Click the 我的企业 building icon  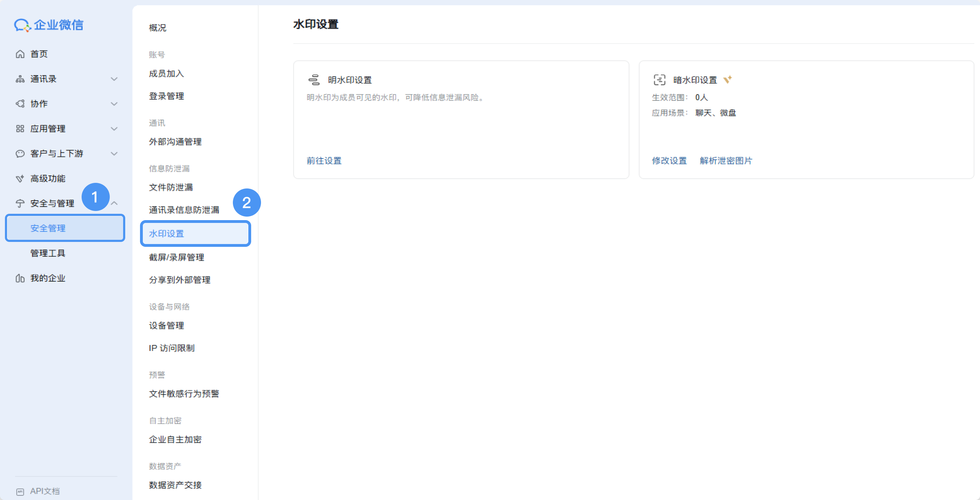[20, 278]
